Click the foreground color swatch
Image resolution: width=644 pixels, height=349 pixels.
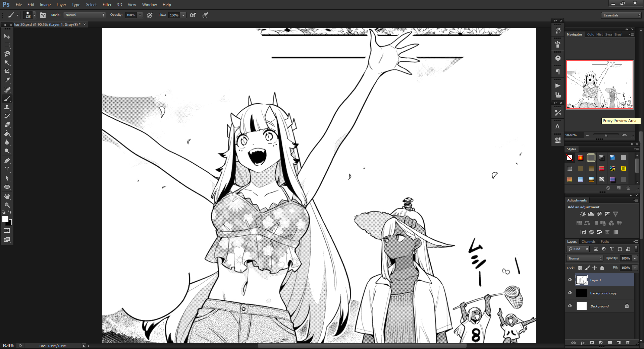5,219
